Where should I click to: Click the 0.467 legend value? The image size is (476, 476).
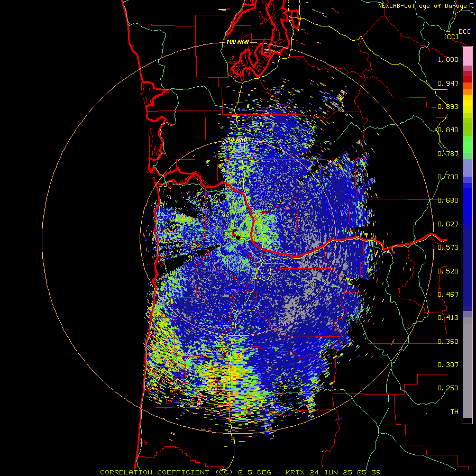448,295
